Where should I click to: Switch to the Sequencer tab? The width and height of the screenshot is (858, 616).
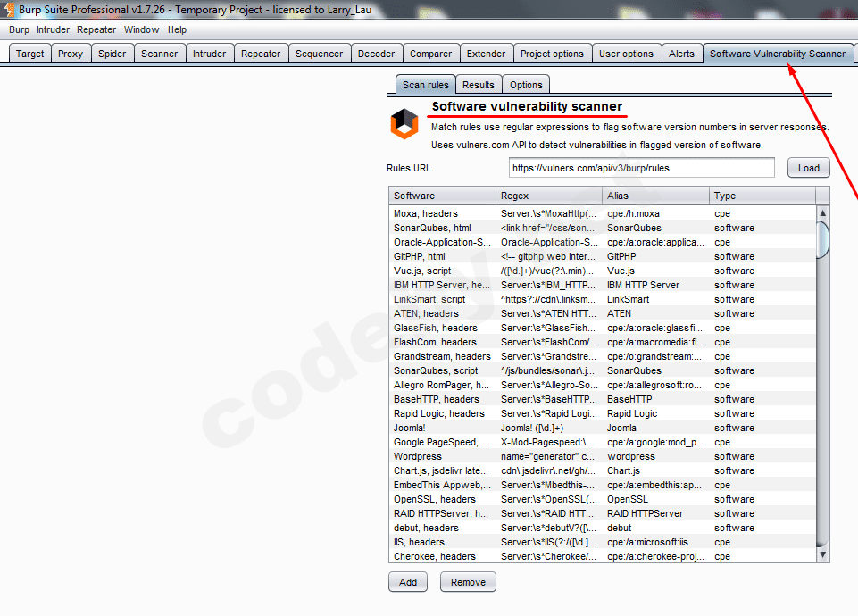click(x=319, y=54)
